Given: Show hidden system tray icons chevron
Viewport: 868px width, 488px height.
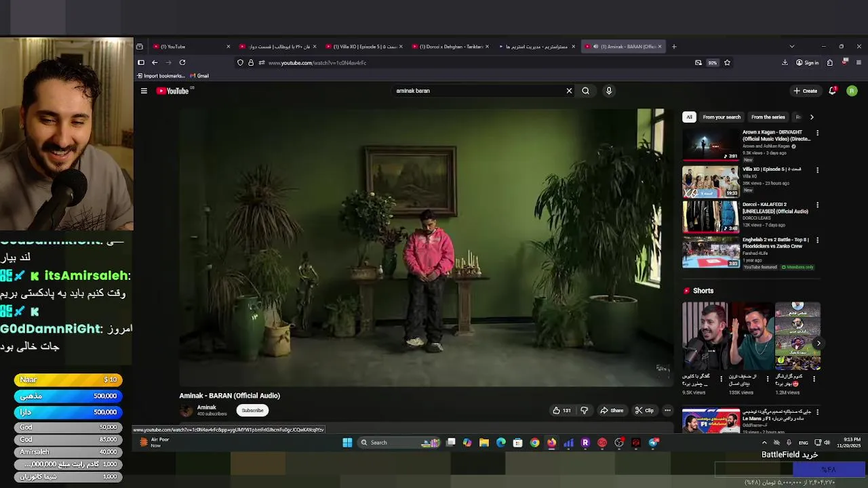Looking at the screenshot, I should [x=764, y=443].
